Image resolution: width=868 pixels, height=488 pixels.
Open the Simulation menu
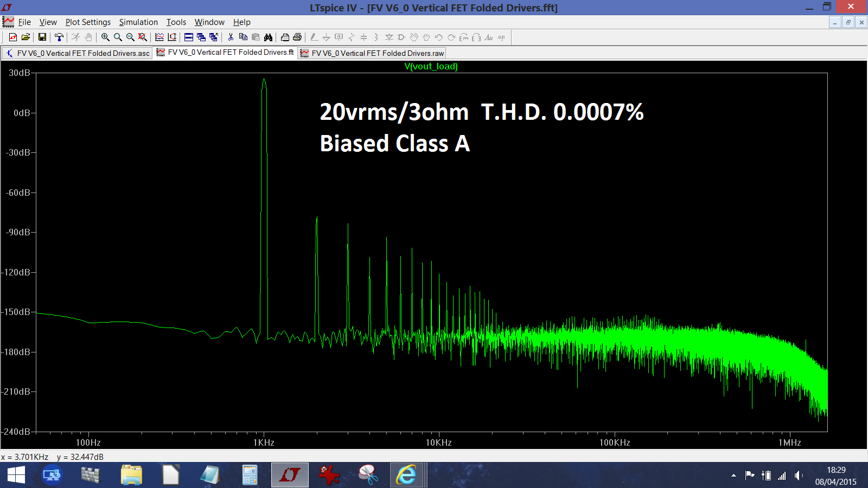pyautogui.click(x=138, y=22)
